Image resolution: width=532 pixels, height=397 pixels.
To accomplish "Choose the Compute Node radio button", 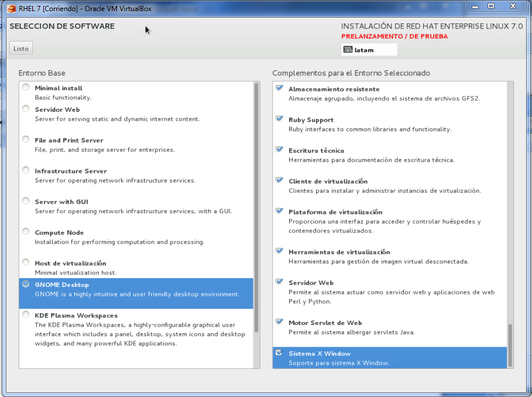I will pos(26,231).
